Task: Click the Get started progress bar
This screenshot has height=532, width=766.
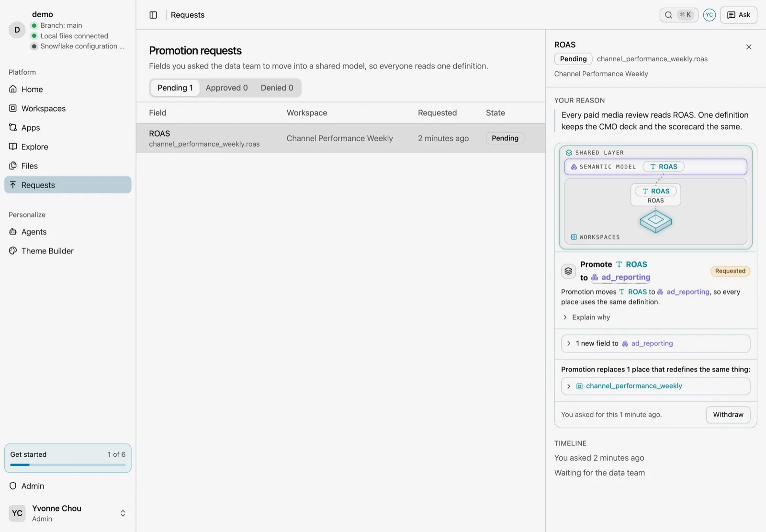Action: [68, 464]
